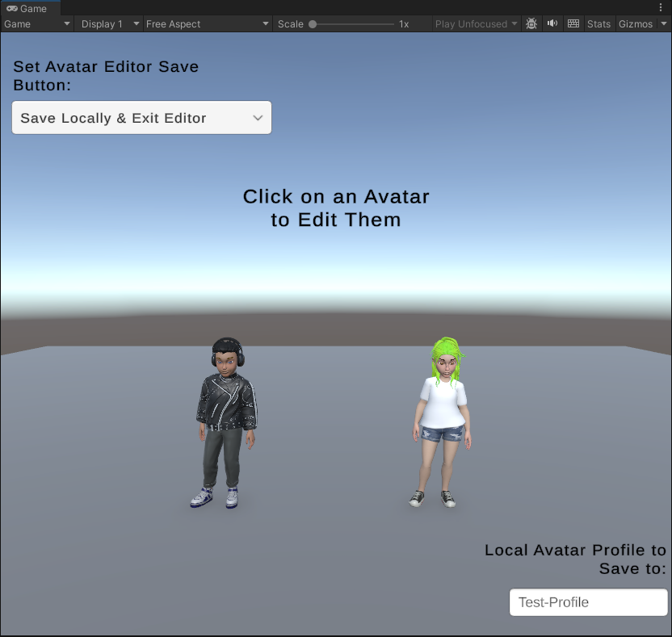The height and width of the screenshot is (637, 672).
Task: Expand the Gizmos dropdown arrow
Action: (x=663, y=24)
